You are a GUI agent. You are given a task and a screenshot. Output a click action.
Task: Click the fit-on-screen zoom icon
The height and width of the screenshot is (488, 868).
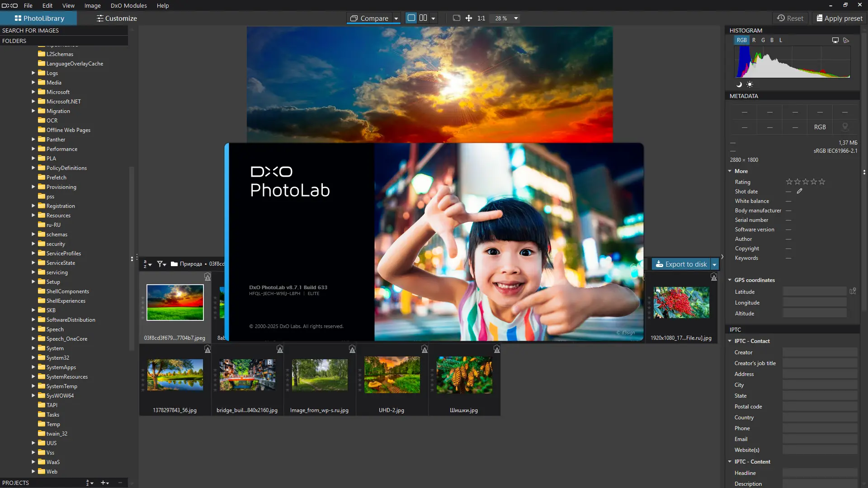[x=457, y=18]
